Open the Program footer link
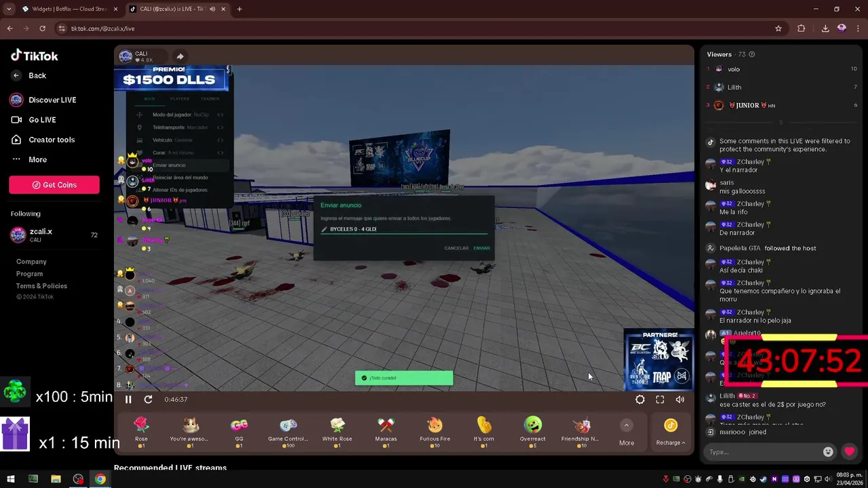This screenshot has height=488, width=868. (29, 274)
